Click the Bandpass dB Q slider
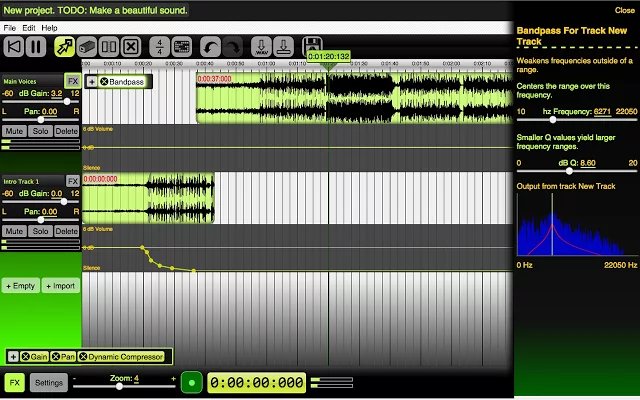Screen dimensions: 640x400 click(577, 171)
